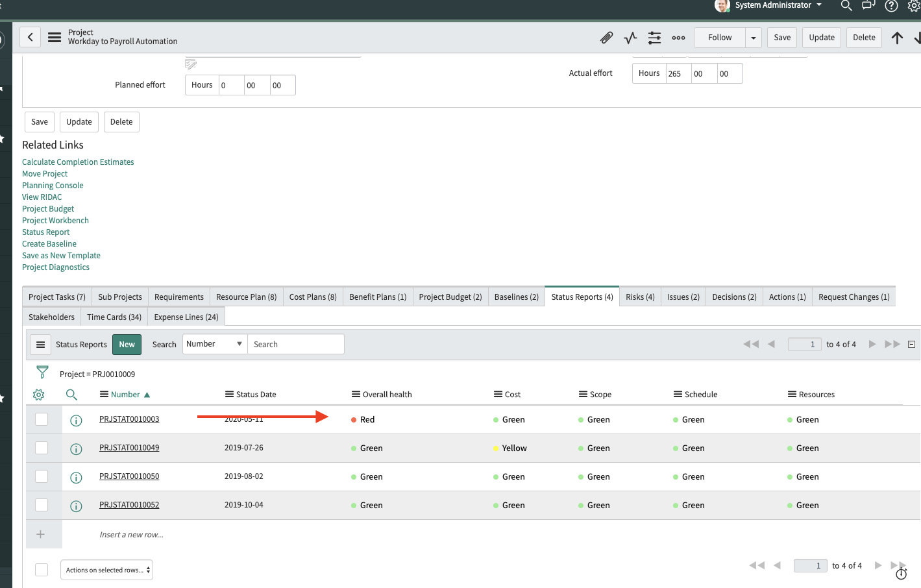Open the form context hamburger menu
The height and width of the screenshot is (588, 921).
point(55,38)
